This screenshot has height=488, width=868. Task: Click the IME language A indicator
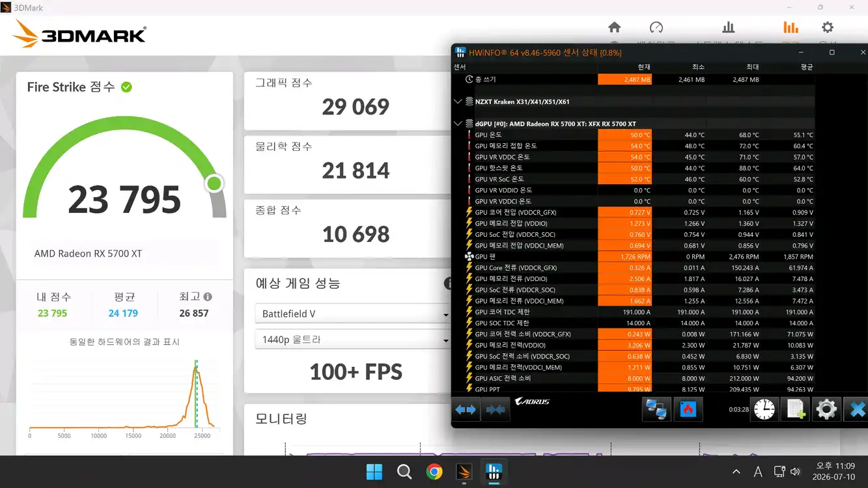pos(757,472)
